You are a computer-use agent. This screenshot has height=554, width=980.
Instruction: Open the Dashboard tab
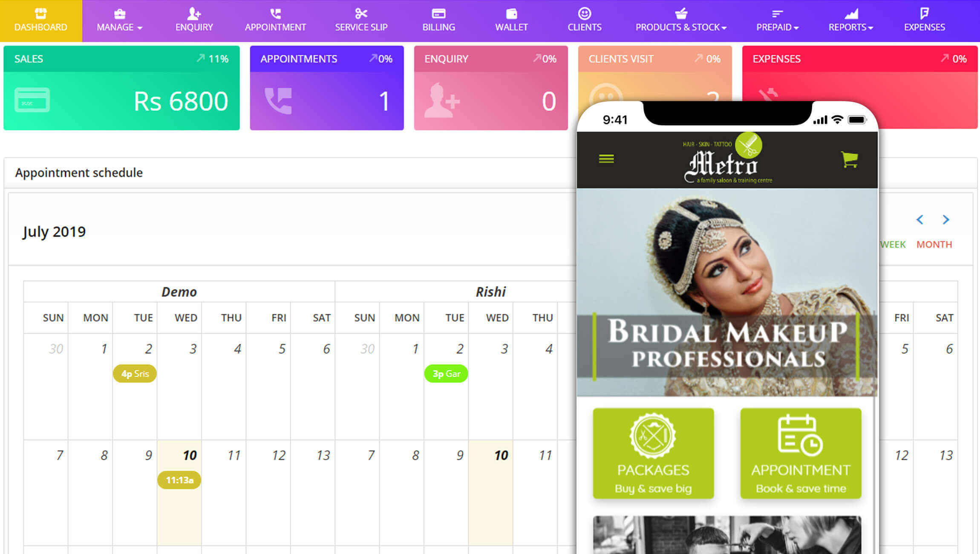tap(41, 20)
